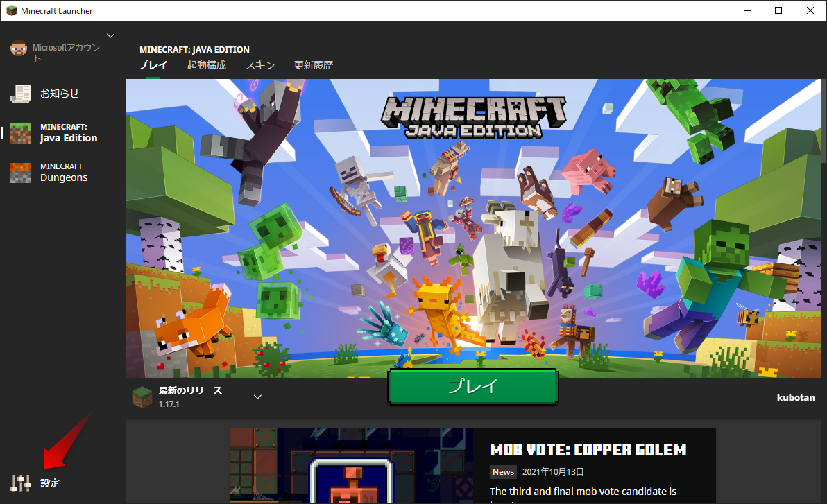Click the Minecraft Java Edition logo banner
The image size is (827, 504).
(475, 116)
